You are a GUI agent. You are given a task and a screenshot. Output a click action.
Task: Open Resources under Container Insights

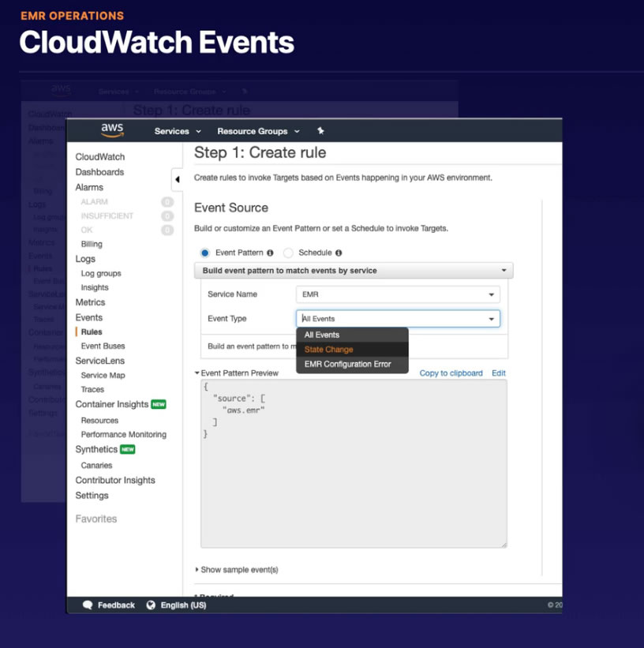coord(99,420)
